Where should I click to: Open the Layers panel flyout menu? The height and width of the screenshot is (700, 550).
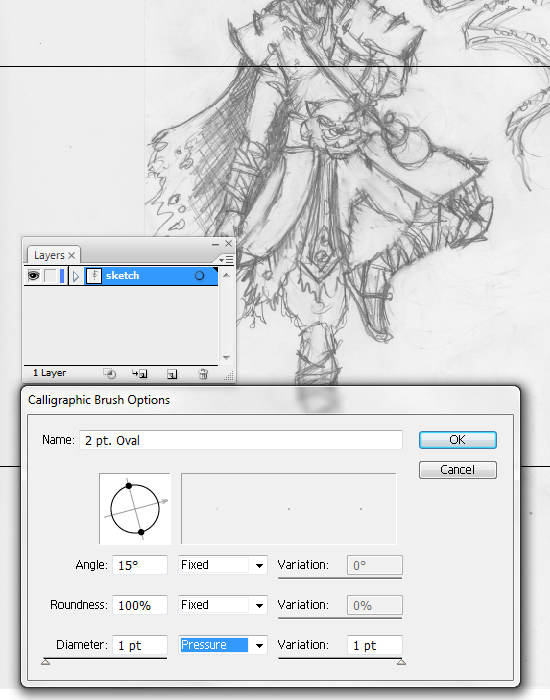pos(227,259)
